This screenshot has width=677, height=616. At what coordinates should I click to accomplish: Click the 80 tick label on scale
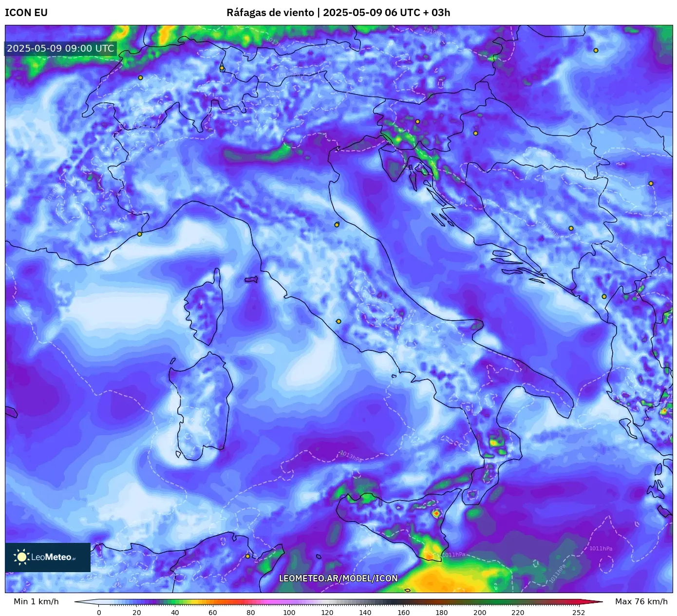point(251,613)
